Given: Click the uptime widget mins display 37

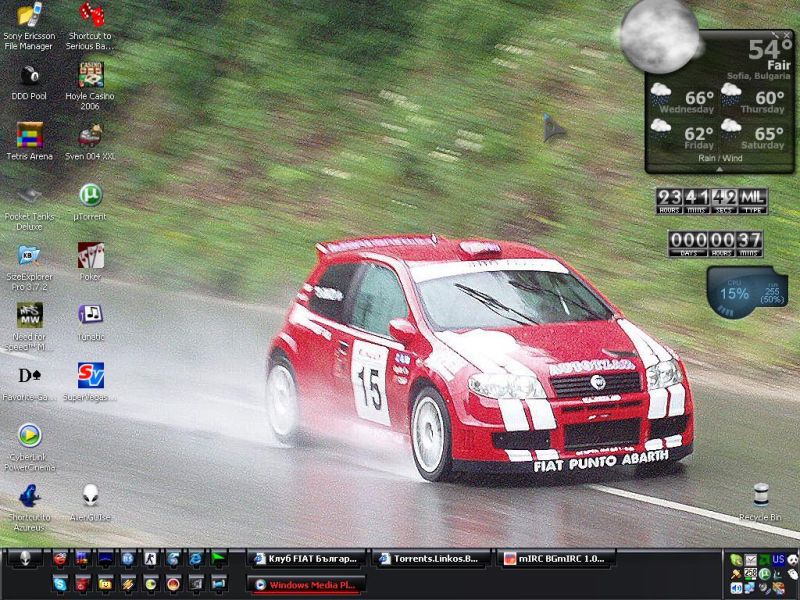Looking at the screenshot, I should coord(749,244).
